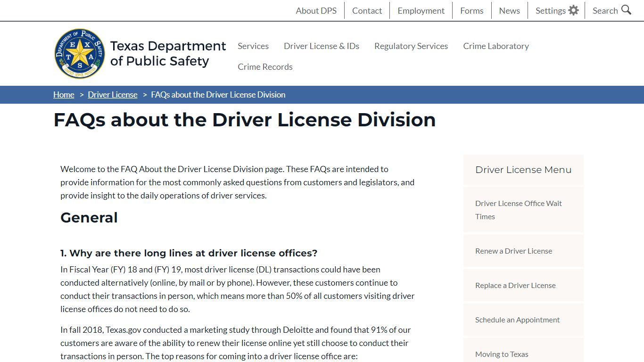
Task: Click the FAQs about the Driver License Division heading
Action: (245, 120)
